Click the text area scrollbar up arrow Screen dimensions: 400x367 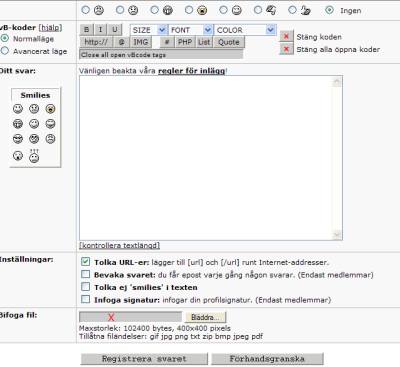tap(337, 82)
